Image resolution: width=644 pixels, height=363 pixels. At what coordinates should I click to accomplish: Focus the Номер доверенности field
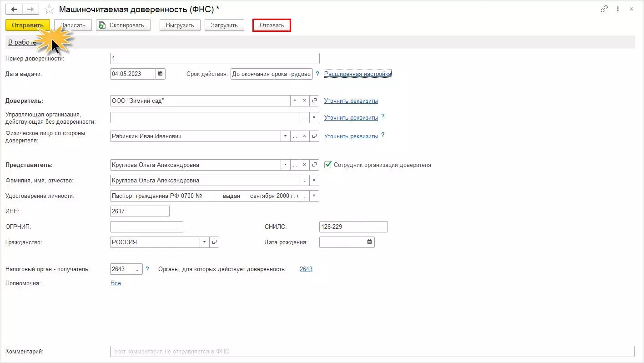(215, 58)
